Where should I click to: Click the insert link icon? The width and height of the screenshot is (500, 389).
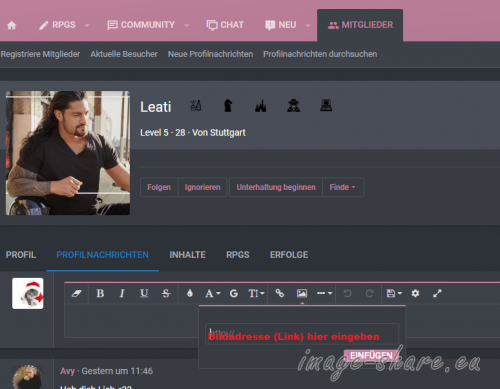[x=280, y=293]
